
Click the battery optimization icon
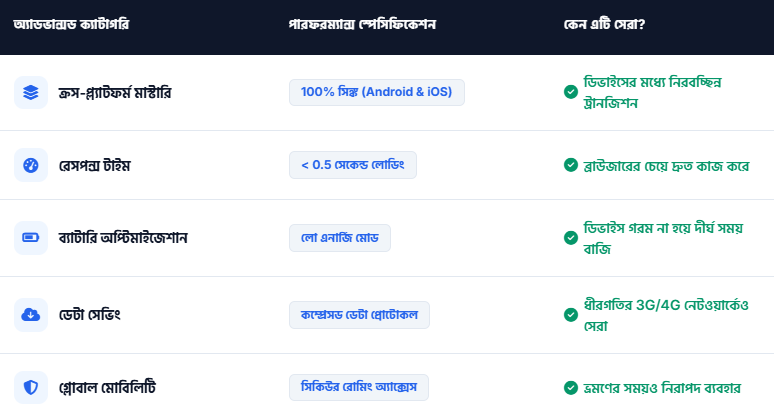(x=31, y=238)
